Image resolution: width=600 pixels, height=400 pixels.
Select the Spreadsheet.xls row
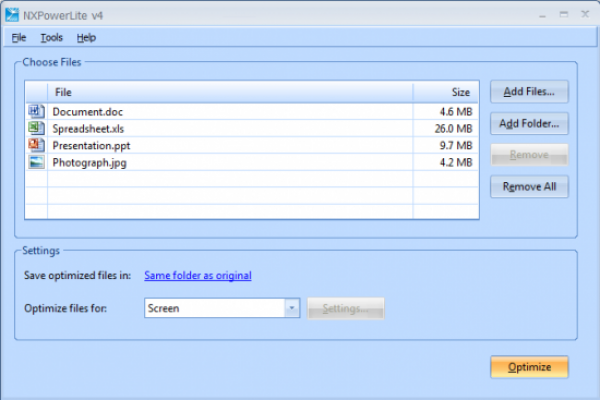click(x=252, y=129)
